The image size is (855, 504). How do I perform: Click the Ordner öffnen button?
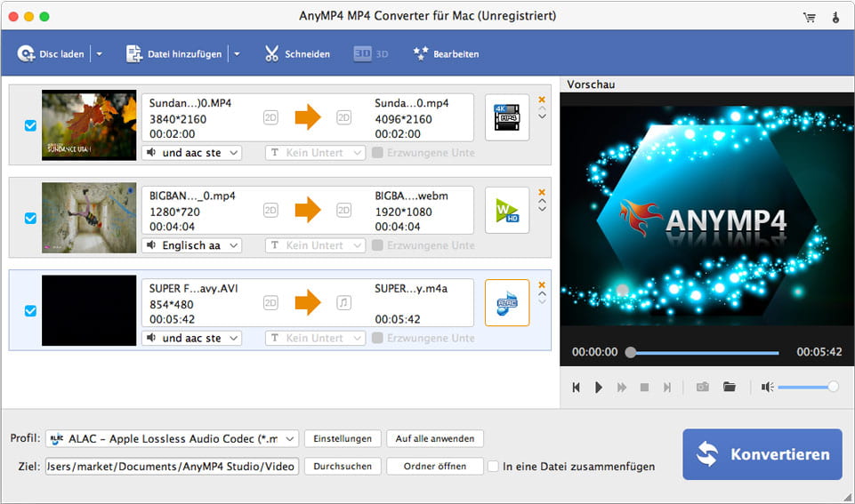(x=435, y=467)
